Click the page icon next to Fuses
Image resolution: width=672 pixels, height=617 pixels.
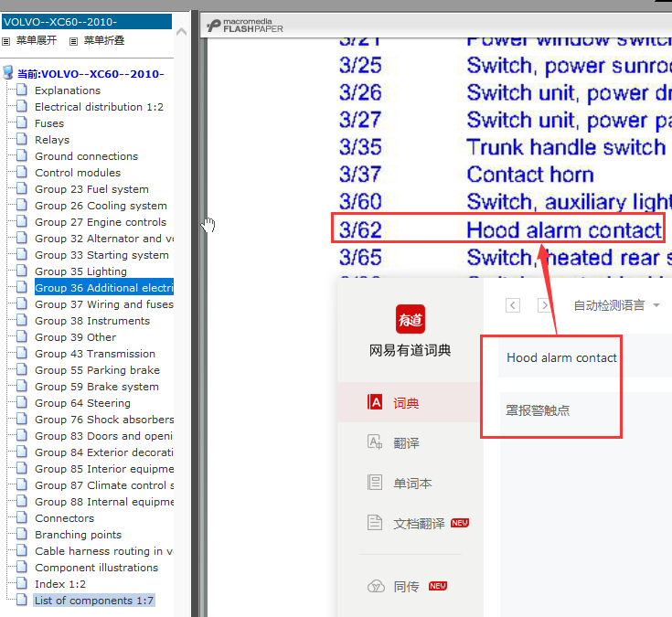21,122
